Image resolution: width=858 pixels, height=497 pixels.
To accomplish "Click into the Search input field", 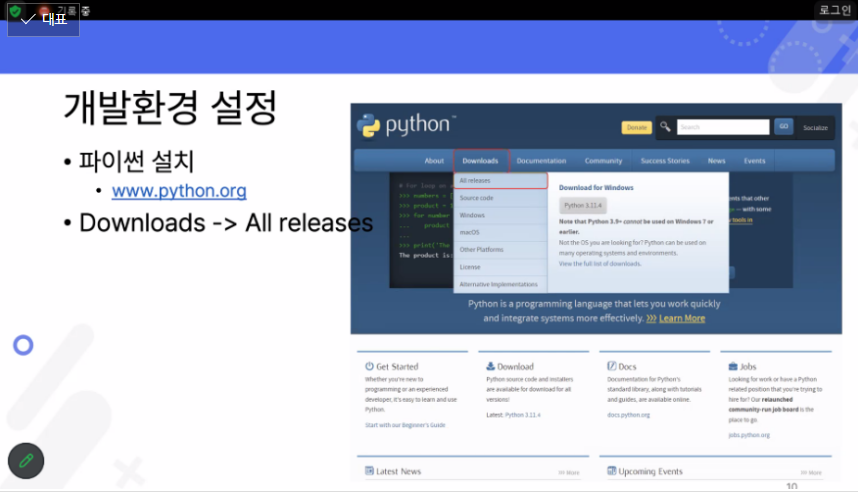I will (x=723, y=127).
